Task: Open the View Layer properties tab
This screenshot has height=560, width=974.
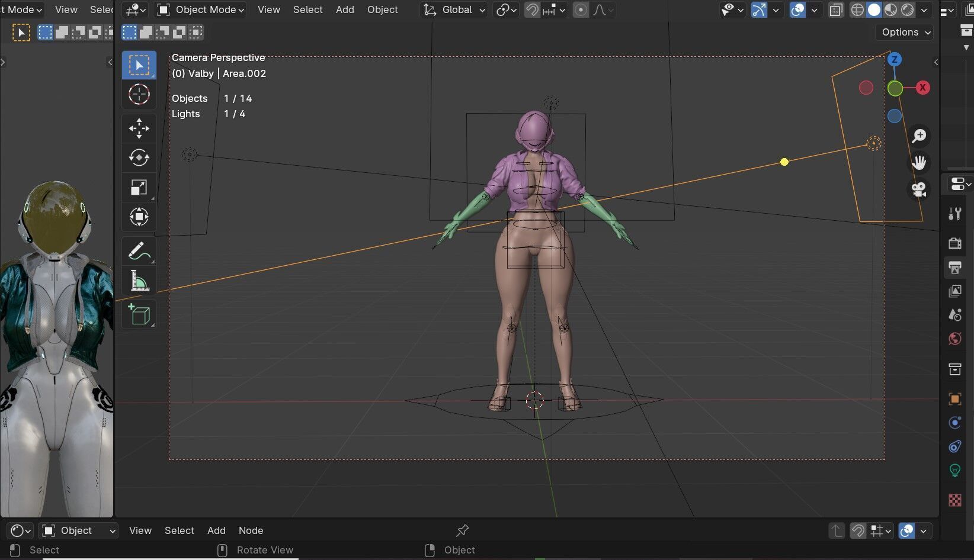Action: click(x=954, y=291)
